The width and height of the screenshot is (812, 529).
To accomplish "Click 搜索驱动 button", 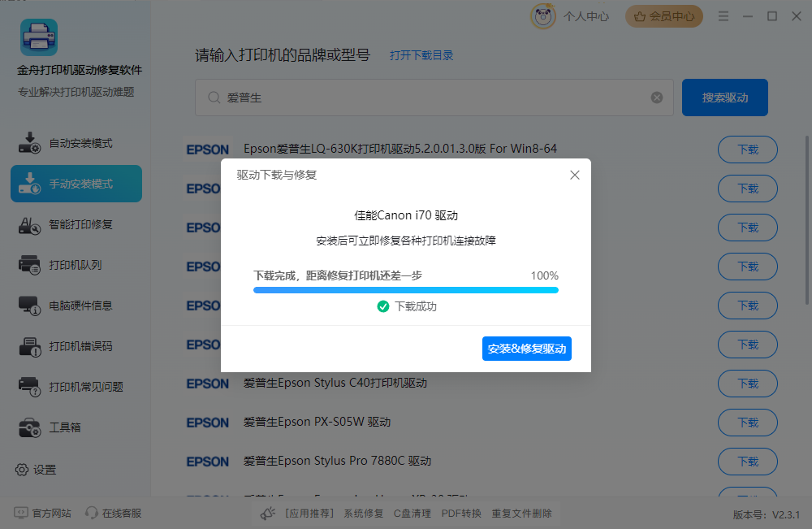I will click(724, 98).
